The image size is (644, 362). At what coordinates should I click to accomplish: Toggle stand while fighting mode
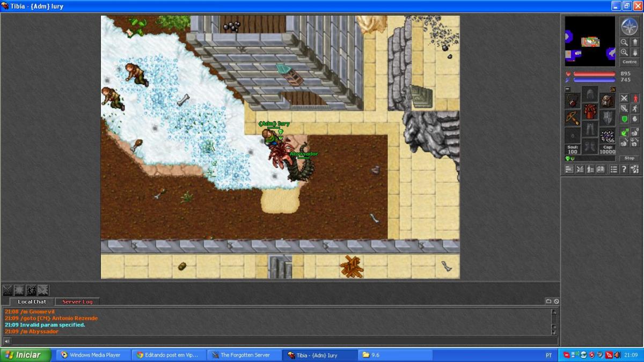pos(635,98)
